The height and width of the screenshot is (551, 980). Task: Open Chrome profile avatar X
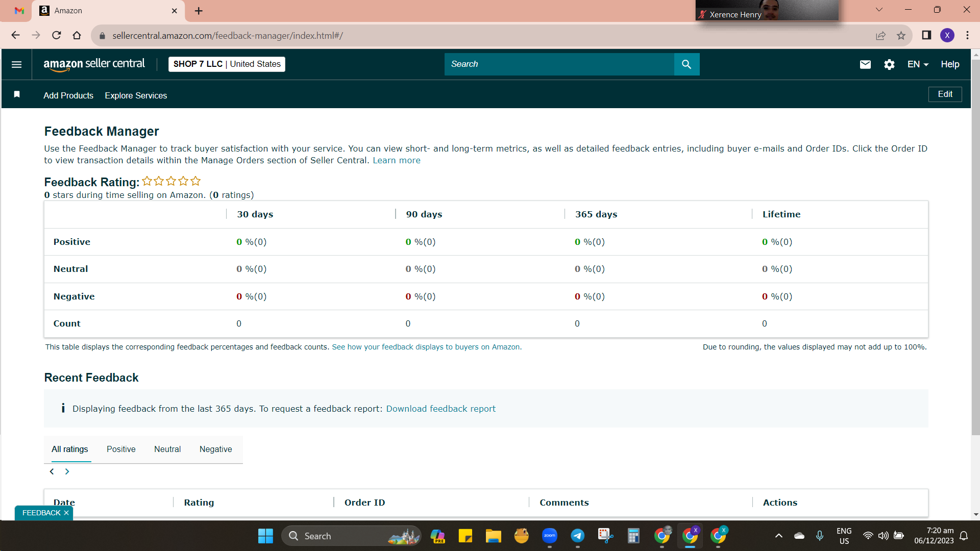[947, 35]
